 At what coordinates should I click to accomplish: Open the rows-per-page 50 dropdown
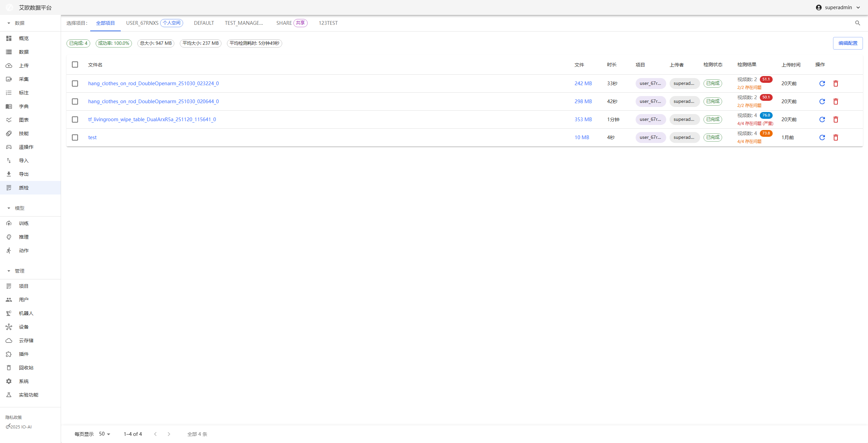pyautogui.click(x=104, y=434)
